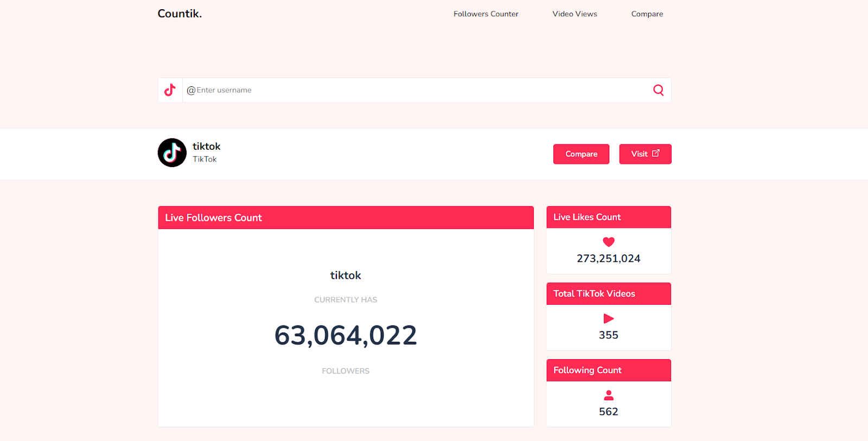This screenshot has width=868, height=441.
Task: Click the external link icon on Visit button
Action: 655,154
